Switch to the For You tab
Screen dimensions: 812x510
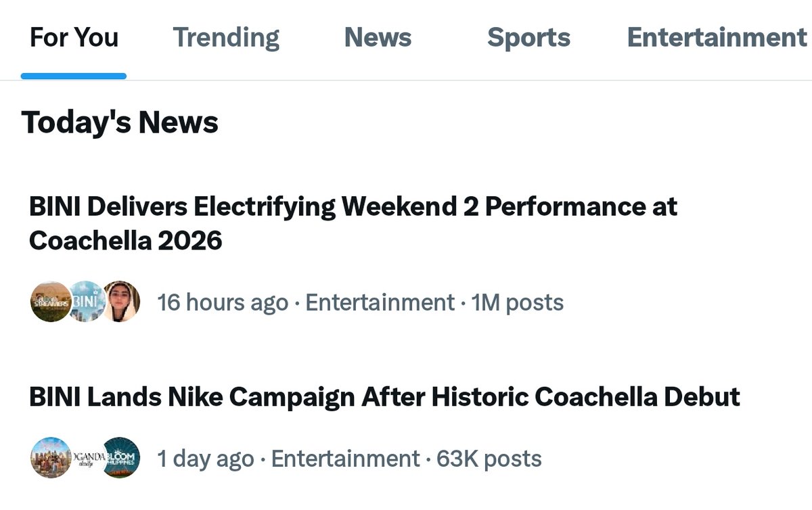[74, 38]
